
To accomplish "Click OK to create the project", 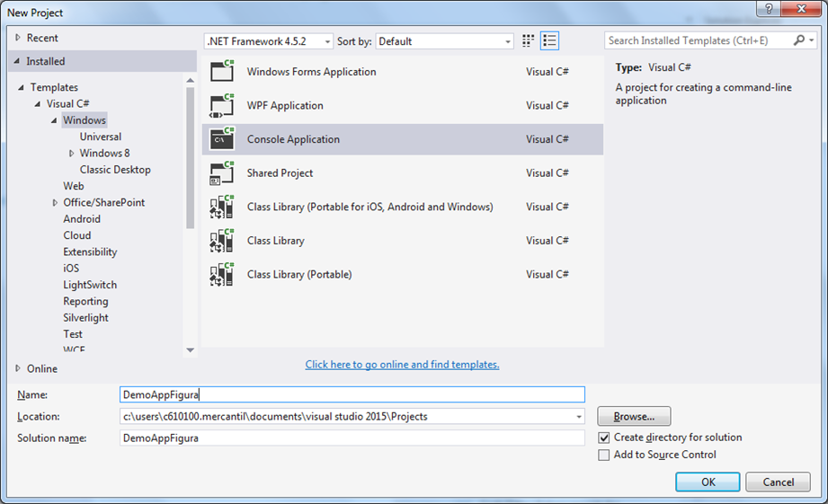I will click(x=708, y=482).
